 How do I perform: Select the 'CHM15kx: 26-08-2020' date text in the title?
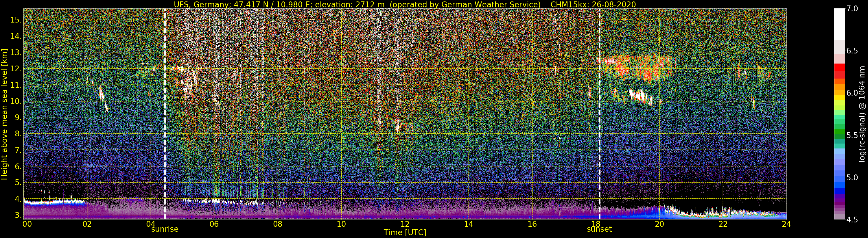593,4
